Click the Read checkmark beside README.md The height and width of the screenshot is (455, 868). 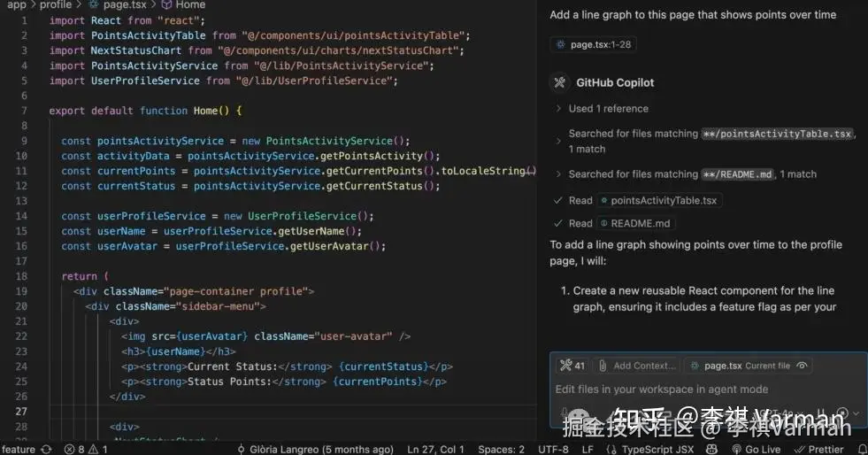tap(558, 224)
